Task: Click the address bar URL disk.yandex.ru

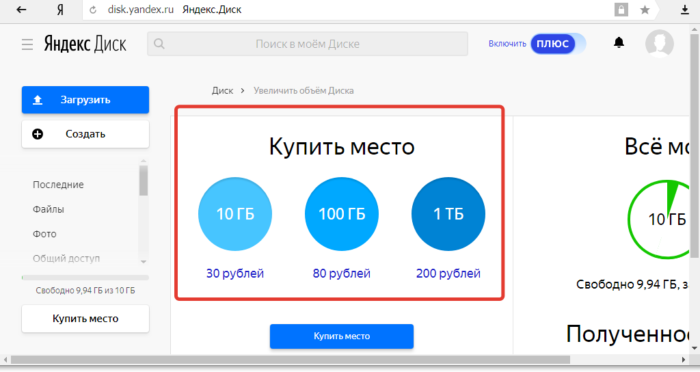Action: [x=141, y=10]
